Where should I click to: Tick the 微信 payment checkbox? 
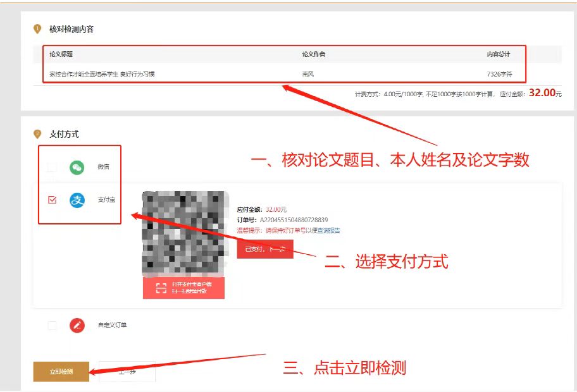[52, 168]
